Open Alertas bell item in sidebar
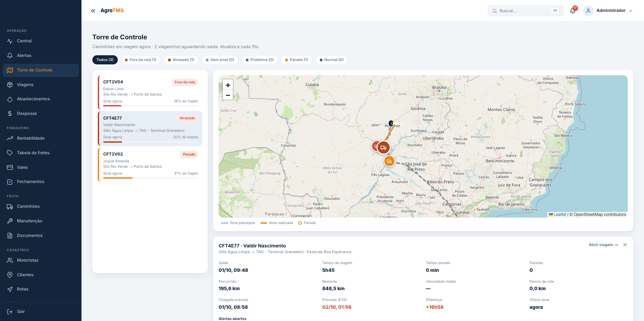The height and width of the screenshot is (321, 644). coord(41,56)
